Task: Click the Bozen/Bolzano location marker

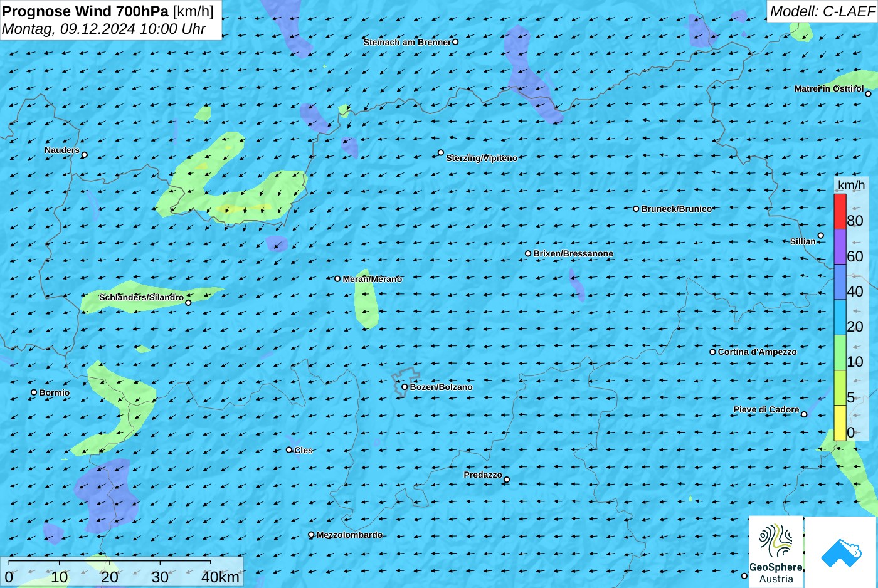Action: tap(405, 387)
